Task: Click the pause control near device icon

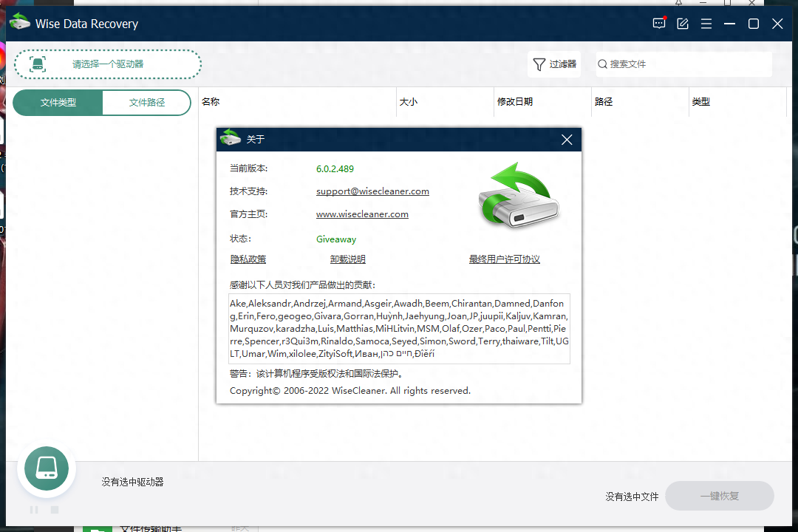Action: pyautogui.click(x=33, y=509)
